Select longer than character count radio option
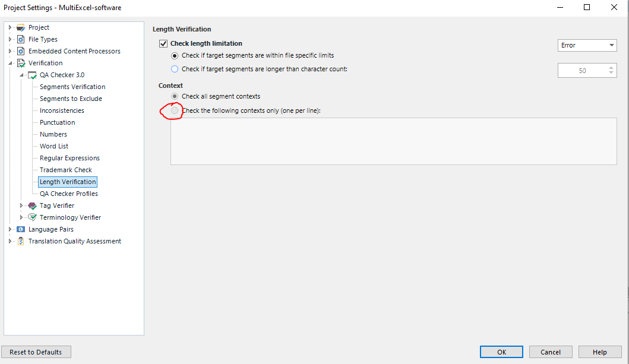The height and width of the screenshot is (364, 629). (175, 69)
